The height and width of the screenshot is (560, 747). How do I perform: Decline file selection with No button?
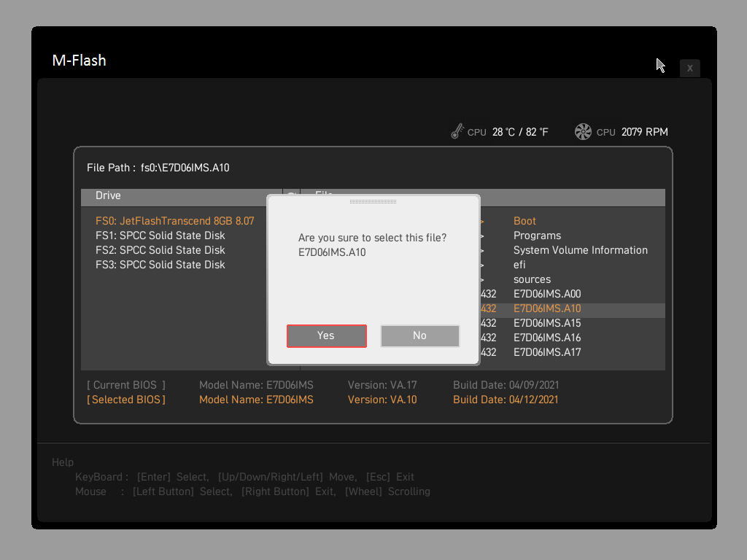419,335
